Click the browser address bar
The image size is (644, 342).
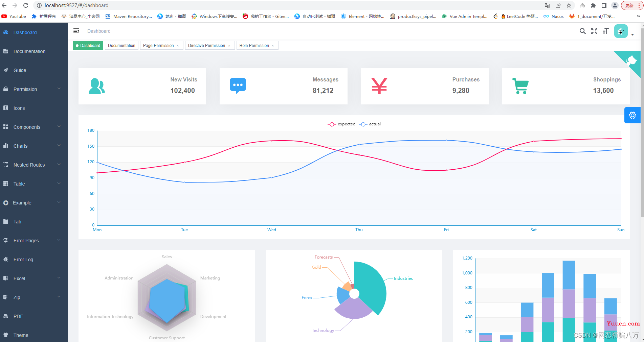pyautogui.click(x=288, y=5)
